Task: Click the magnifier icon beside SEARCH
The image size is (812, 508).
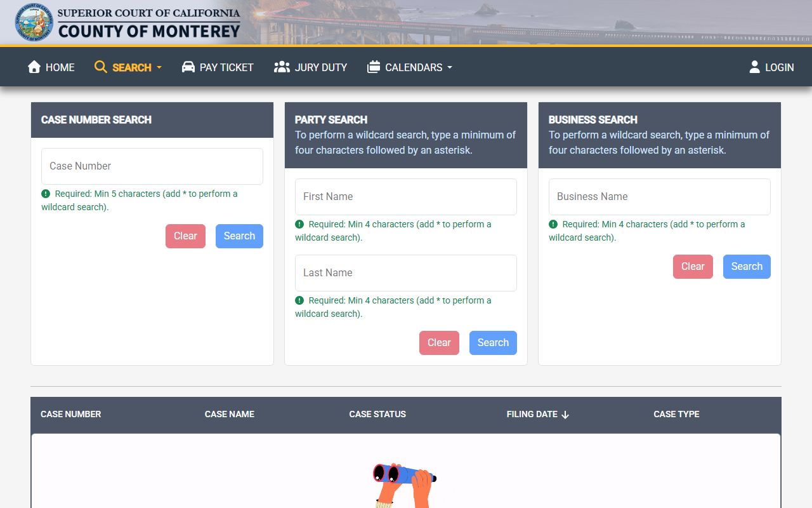Action: (101, 67)
